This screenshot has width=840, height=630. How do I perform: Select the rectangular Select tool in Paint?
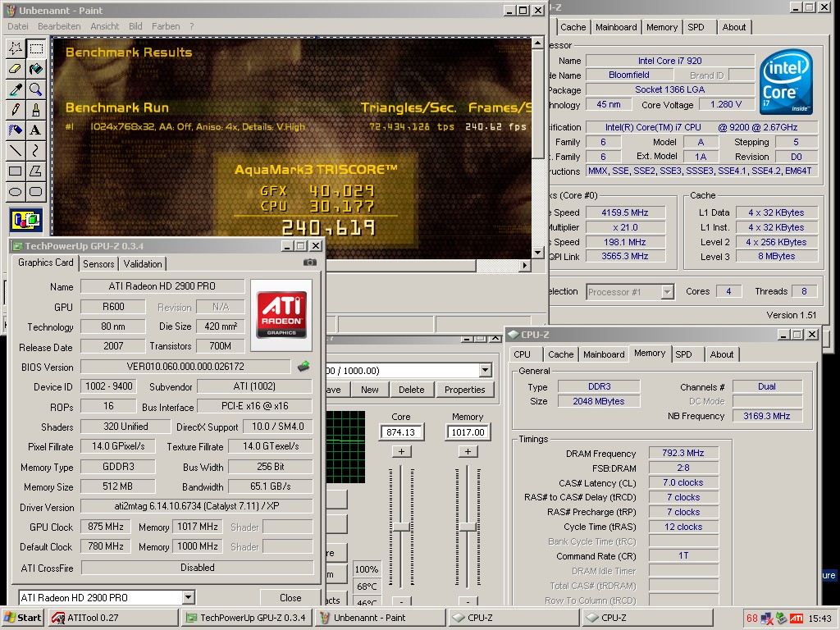click(36, 48)
